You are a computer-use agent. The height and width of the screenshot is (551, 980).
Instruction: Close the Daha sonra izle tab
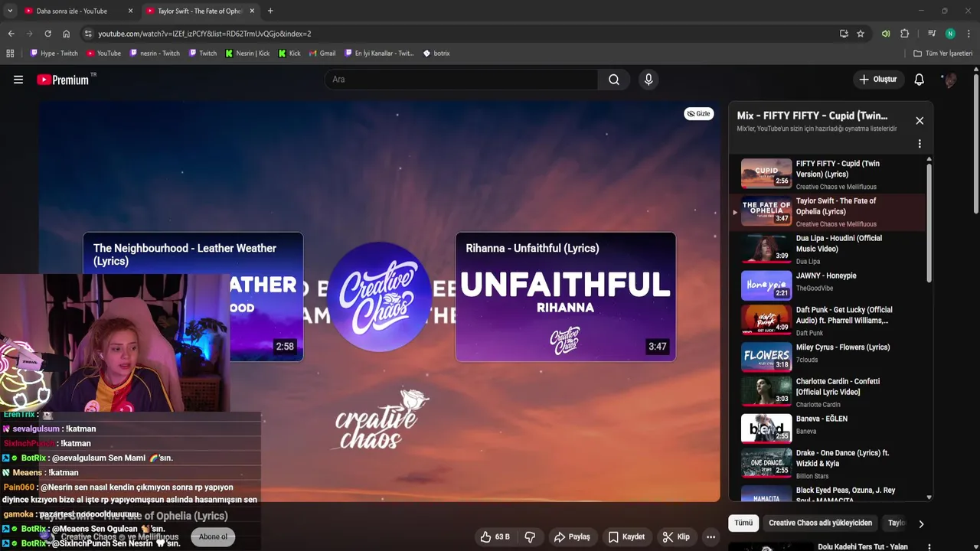tap(130, 11)
